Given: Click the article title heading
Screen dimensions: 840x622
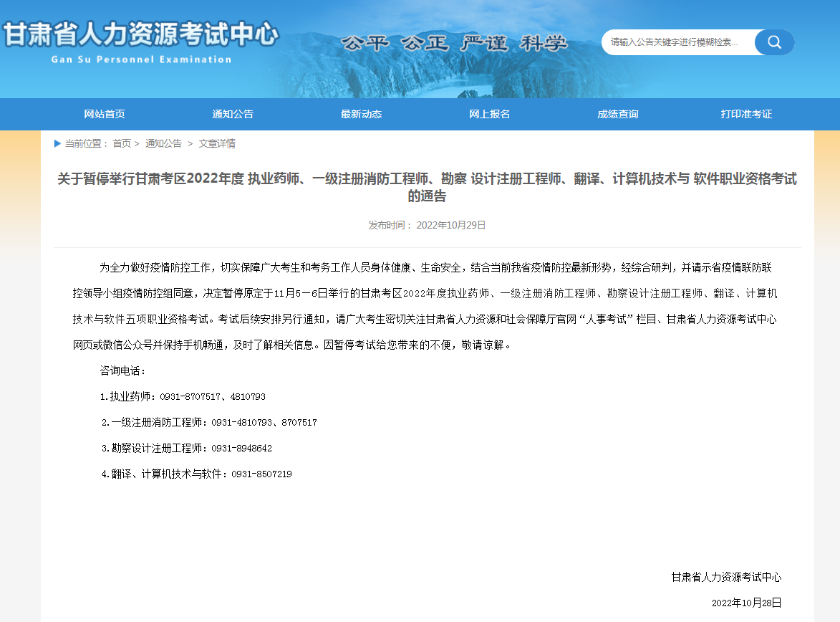Looking at the screenshot, I should pos(427,187).
